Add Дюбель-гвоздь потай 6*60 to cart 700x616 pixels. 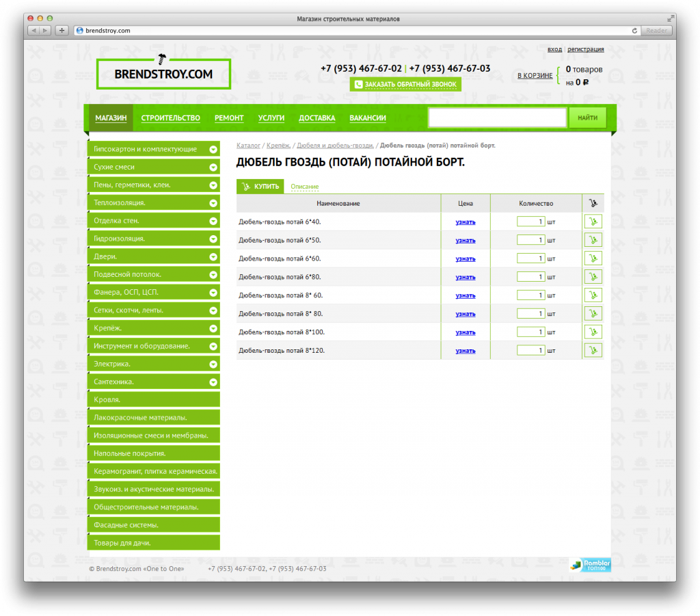pyautogui.click(x=593, y=258)
